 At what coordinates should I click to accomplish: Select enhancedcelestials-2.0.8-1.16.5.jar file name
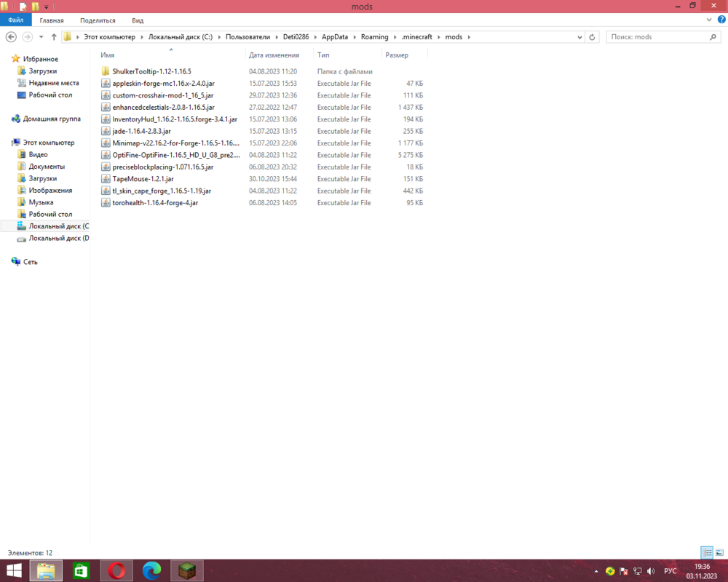click(x=163, y=107)
